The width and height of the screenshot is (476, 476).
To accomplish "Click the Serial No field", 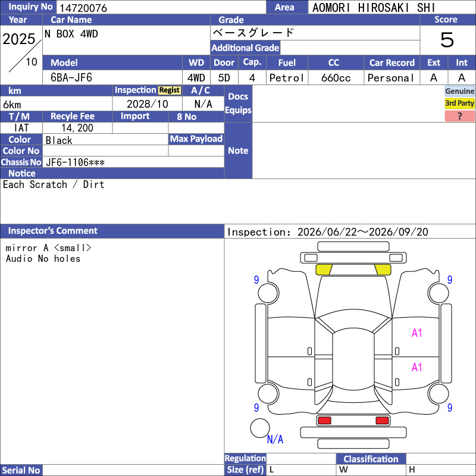I will pos(133,470).
